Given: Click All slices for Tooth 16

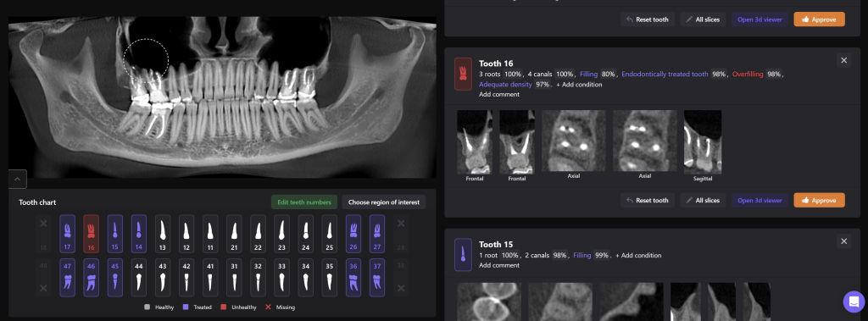Looking at the screenshot, I should pos(703,201).
